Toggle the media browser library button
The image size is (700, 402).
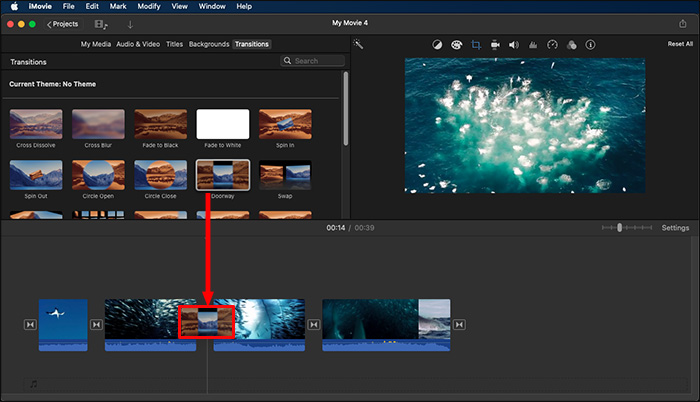click(101, 23)
